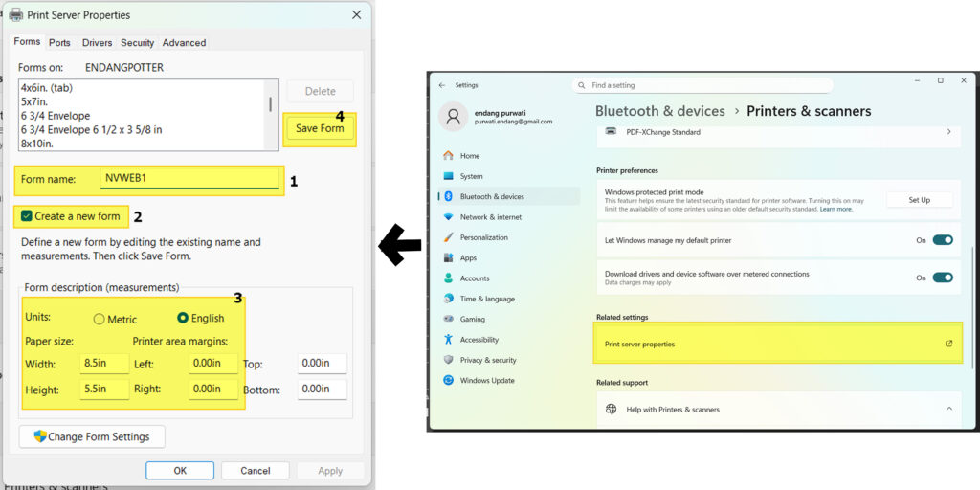980x490 pixels.
Task: Select the Personalization sidebar icon
Action: pyautogui.click(x=448, y=237)
